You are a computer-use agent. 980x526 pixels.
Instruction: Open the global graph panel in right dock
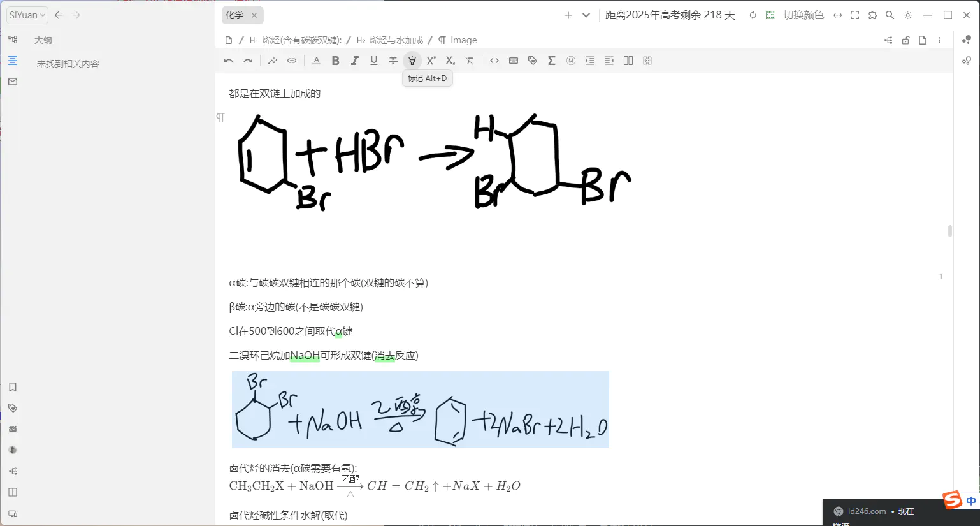[967, 40]
